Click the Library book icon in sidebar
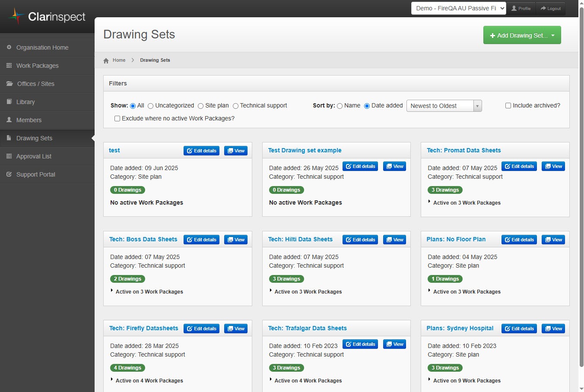 click(9, 102)
